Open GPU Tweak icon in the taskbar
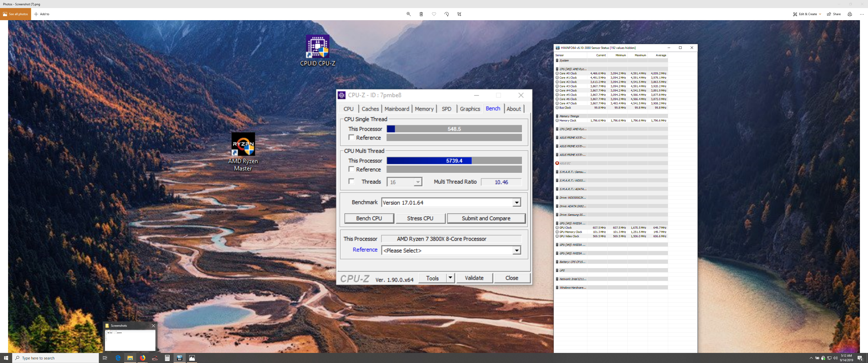This screenshot has height=363, width=868. pyautogui.click(x=155, y=358)
